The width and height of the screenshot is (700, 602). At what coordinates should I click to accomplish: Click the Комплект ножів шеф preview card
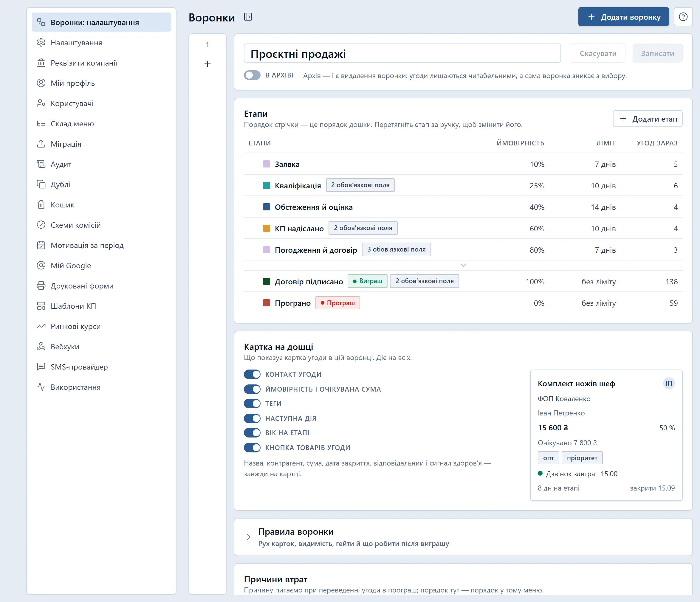click(x=606, y=435)
